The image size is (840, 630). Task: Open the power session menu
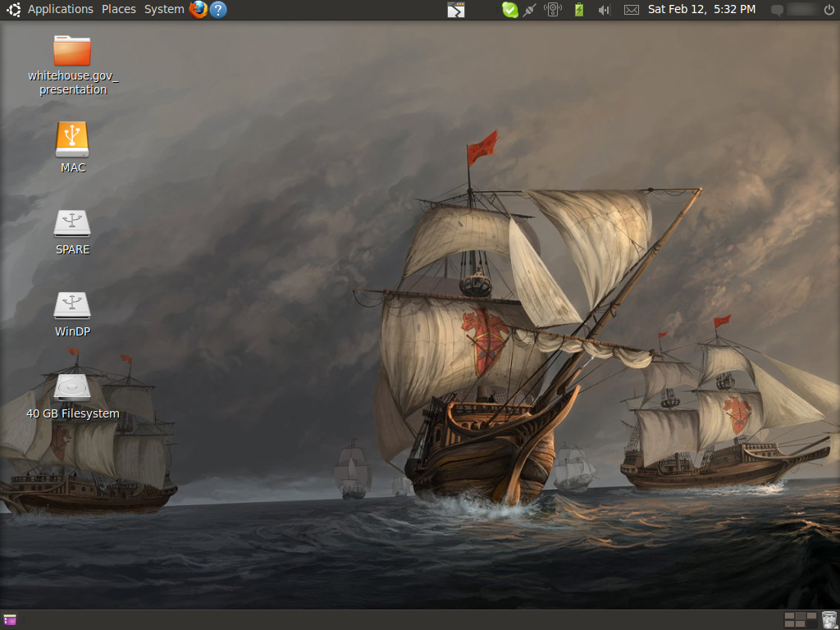pyautogui.click(x=829, y=10)
